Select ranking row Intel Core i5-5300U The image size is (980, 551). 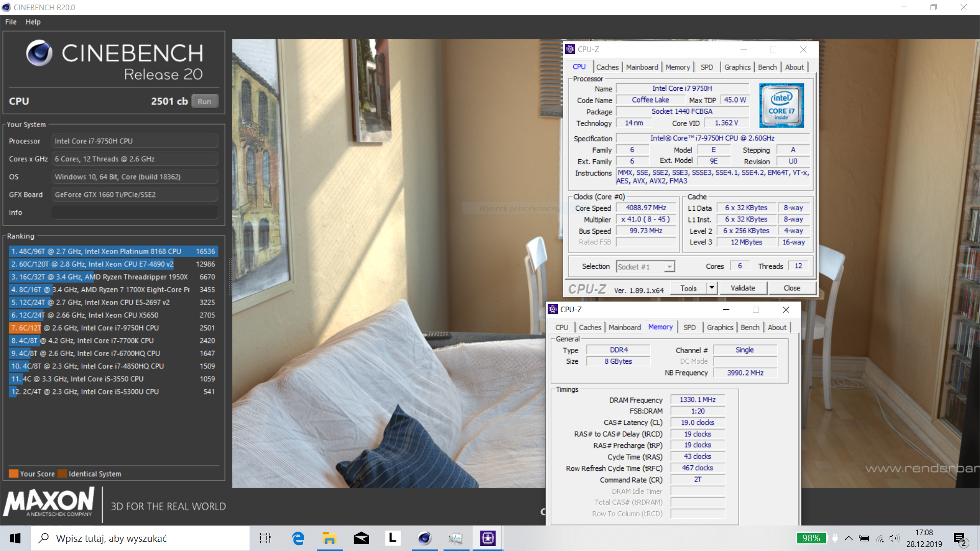coord(113,392)
